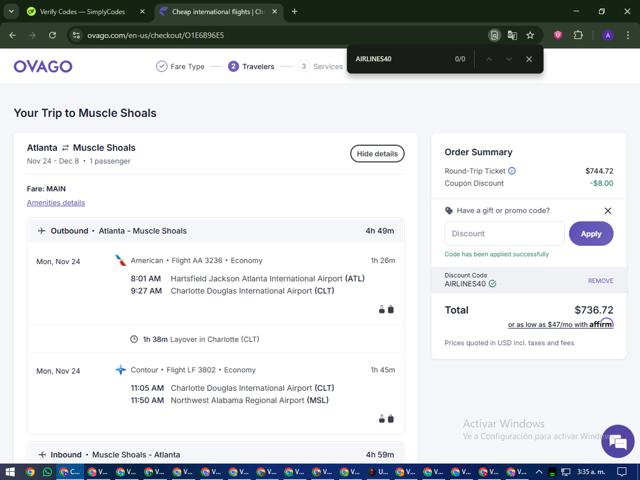Select the Cheap international flights tab

pos(218,12)
